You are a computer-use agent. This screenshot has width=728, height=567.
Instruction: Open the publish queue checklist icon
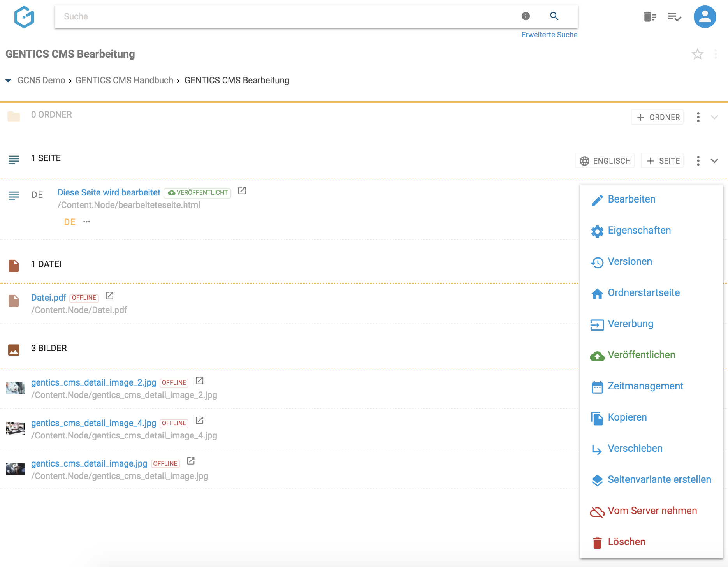(x=674, y=17)
